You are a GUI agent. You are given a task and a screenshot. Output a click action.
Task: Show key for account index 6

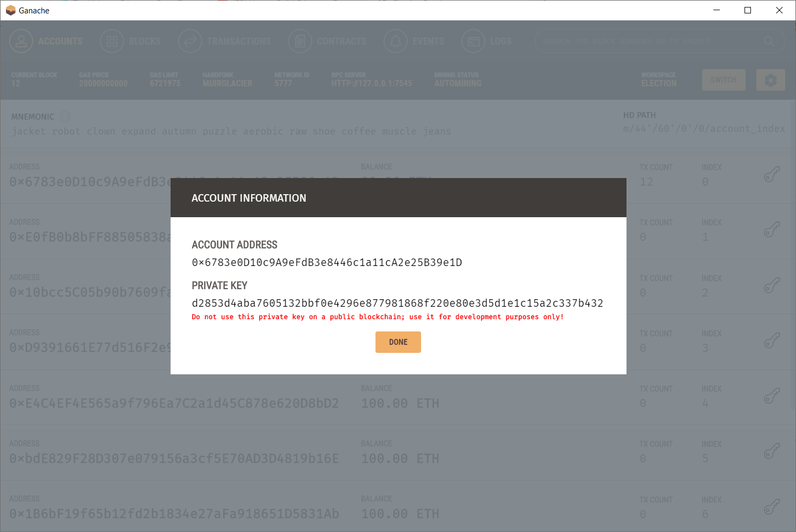click(x=772, y=506)
